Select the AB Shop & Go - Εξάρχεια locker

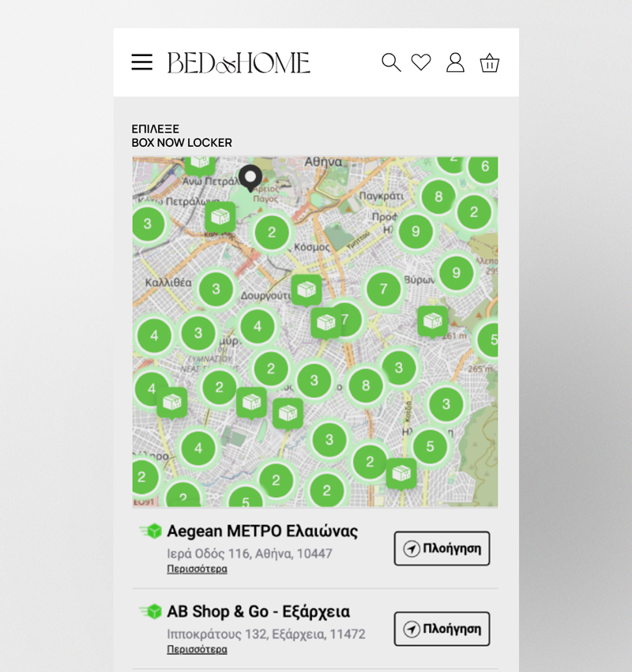pos(258,611)
